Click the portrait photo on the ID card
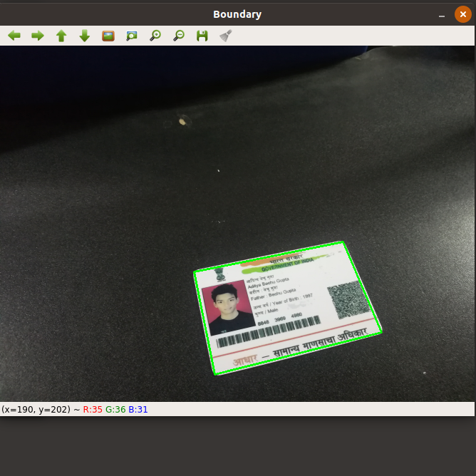 pos(228,307)
